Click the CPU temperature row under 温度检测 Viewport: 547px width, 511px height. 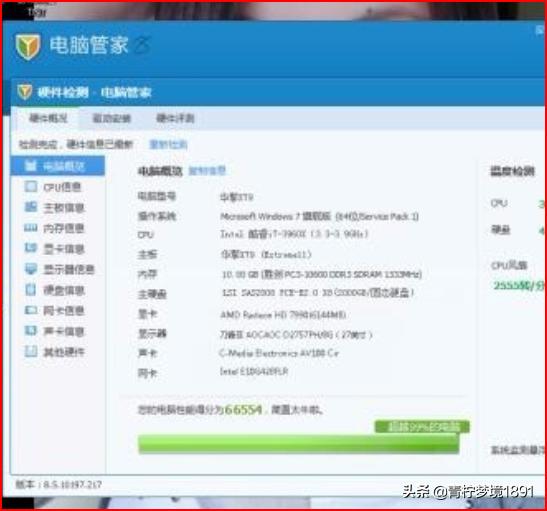518,203
